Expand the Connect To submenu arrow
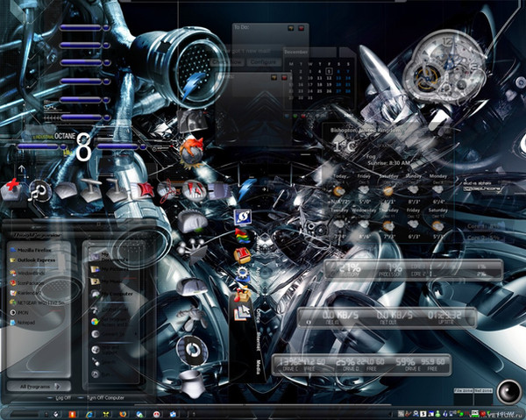Screen dimensions: 526x420 (136, 334)
